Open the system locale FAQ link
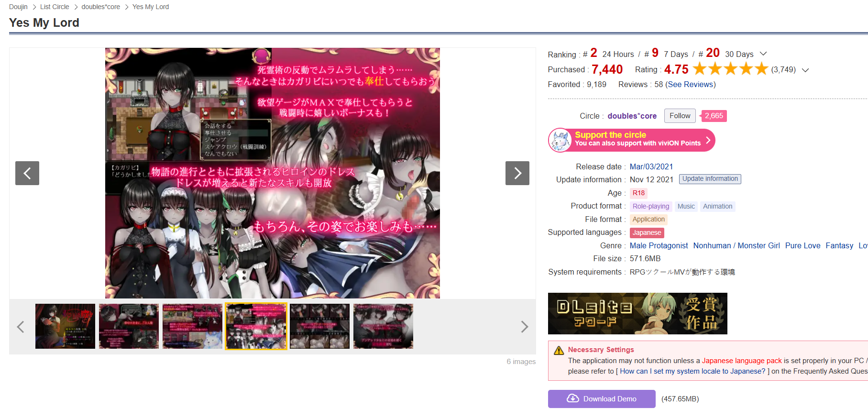This screenshot has width=868, height=409. (692, 372)
